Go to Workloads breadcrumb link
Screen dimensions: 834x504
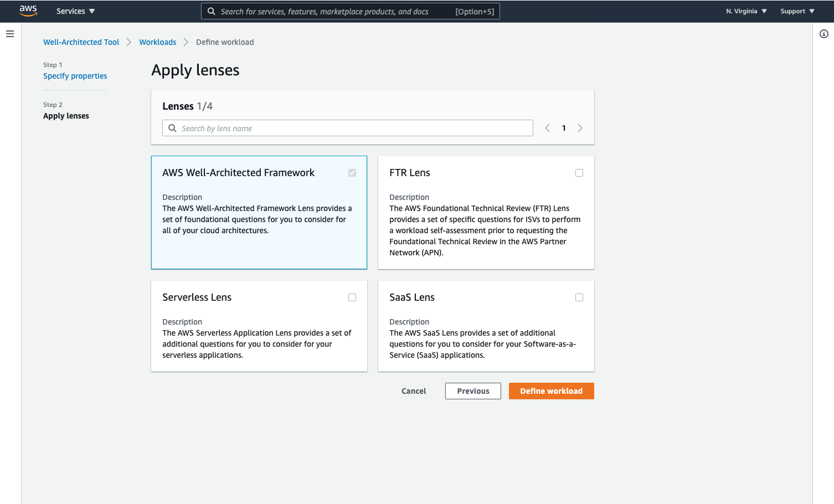pos(158,42)
